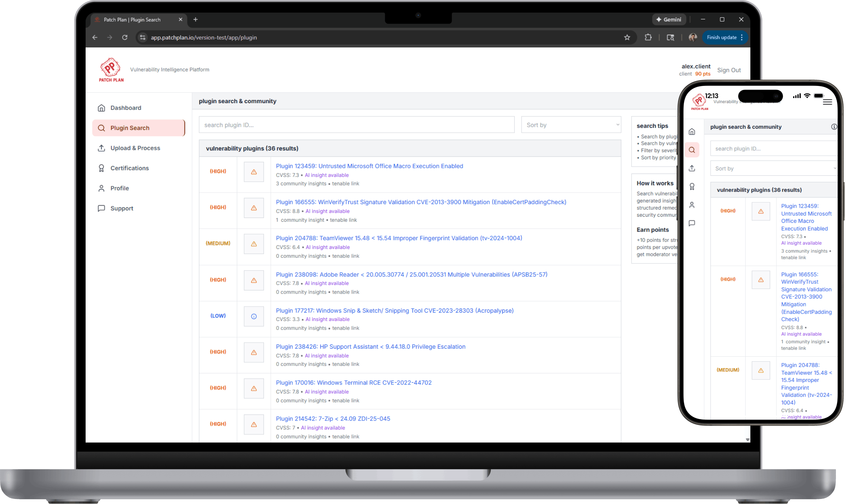This screenshot has width=846, height=504.
Task: Click the certifications badge icon in phone sidebar
Action: [x=692, y=187]
